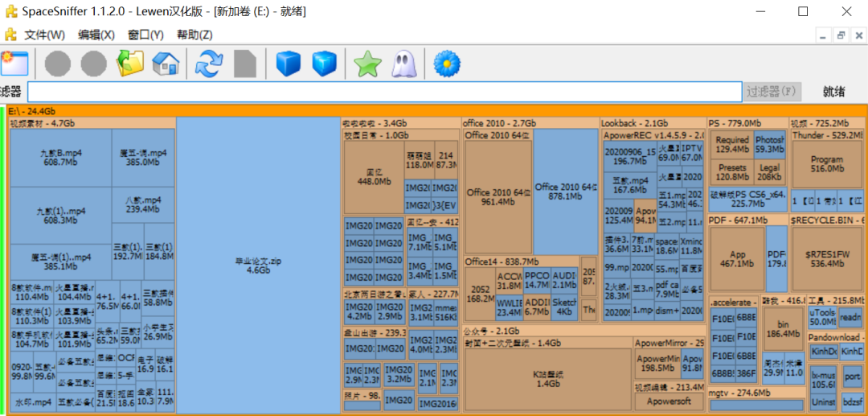This screenshot has width=868, height=416.
Task: Select the Required 129.4Mb block
Action: pos(732,145)
